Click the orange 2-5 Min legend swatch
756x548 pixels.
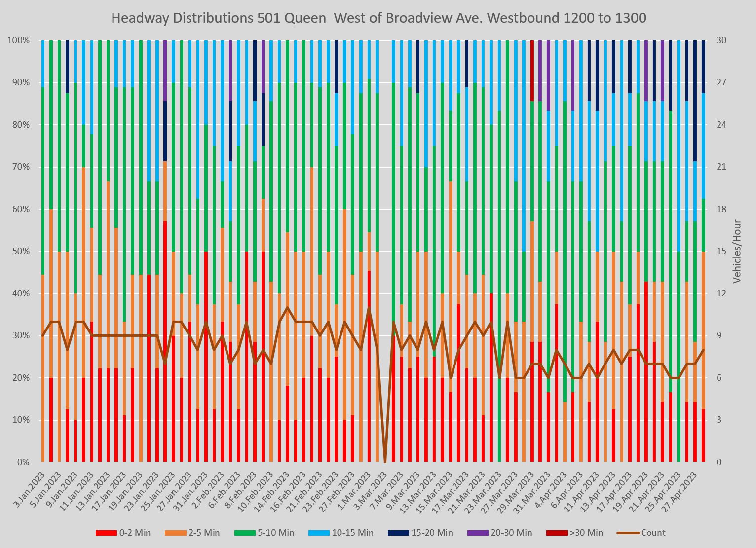point(176,533)
